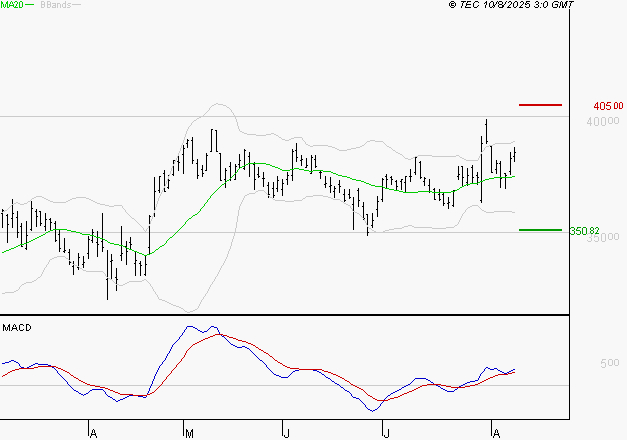Click the green 350.82 support price label
Viewport: 627px width, 440px height.
click(584, 231)
